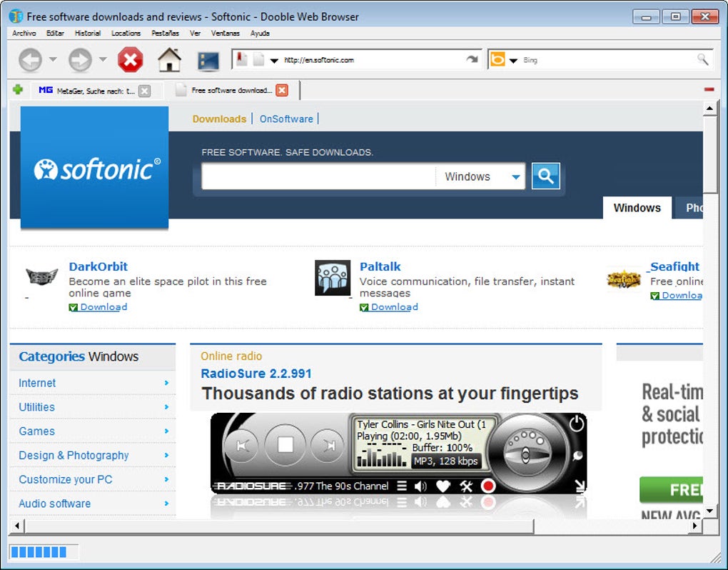The width and height of the screenshot is (728, 570).
Task: Close the Free software download tab
Action: pos(282,90)
